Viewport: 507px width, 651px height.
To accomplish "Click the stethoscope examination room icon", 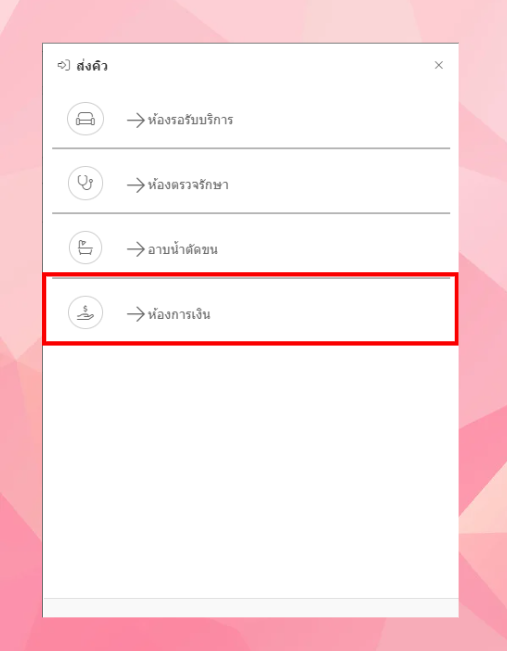I will [x=86, y=183].
